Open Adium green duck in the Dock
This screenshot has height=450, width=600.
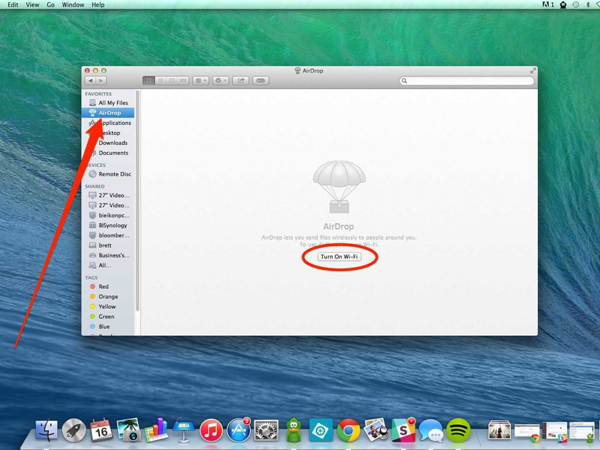point(293,430)
